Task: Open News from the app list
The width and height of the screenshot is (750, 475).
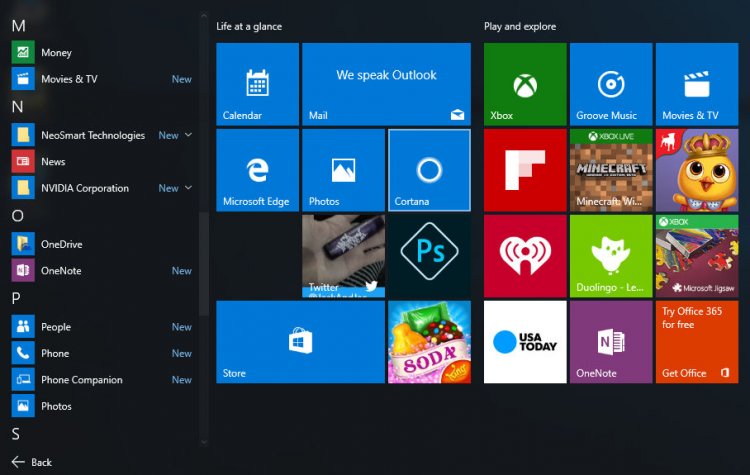Action: (101, 162)
